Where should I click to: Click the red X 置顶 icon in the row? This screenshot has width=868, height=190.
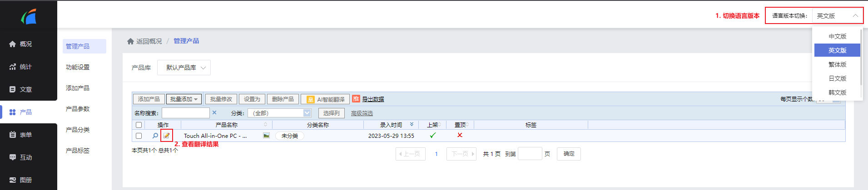click(460, 135)
